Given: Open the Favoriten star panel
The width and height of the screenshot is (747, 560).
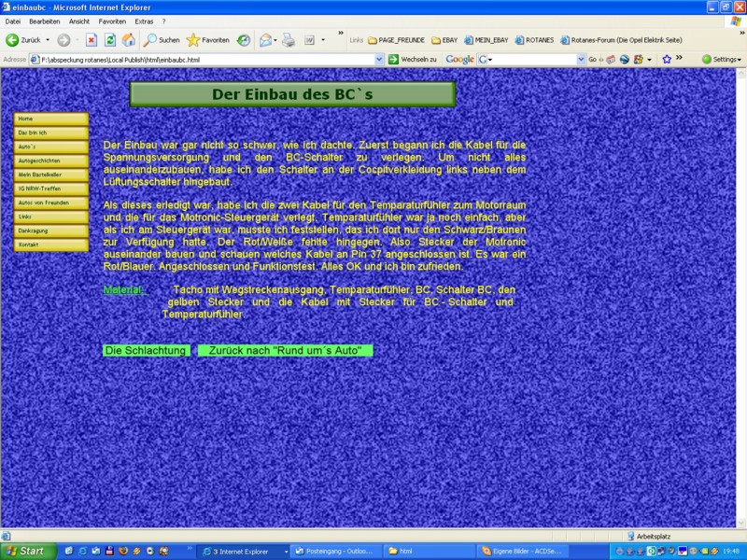Looking at the screenshot, I should pos(207,40).
